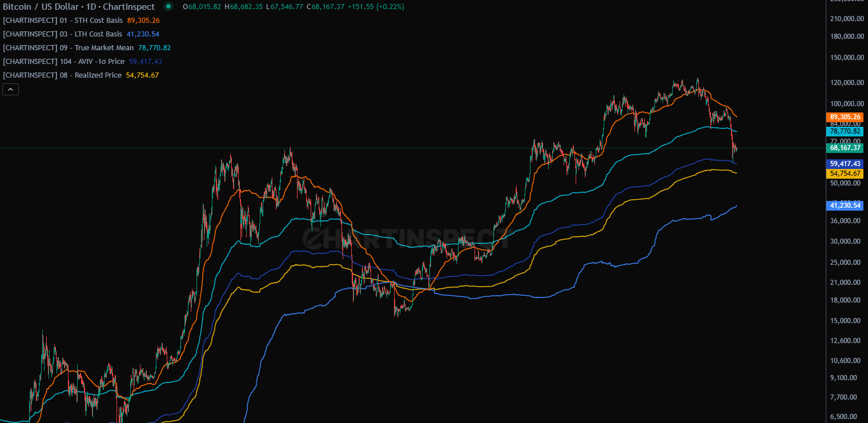Click the green 68,167.37 current price label
Screen dimensions: 868x423
(845, 148)
